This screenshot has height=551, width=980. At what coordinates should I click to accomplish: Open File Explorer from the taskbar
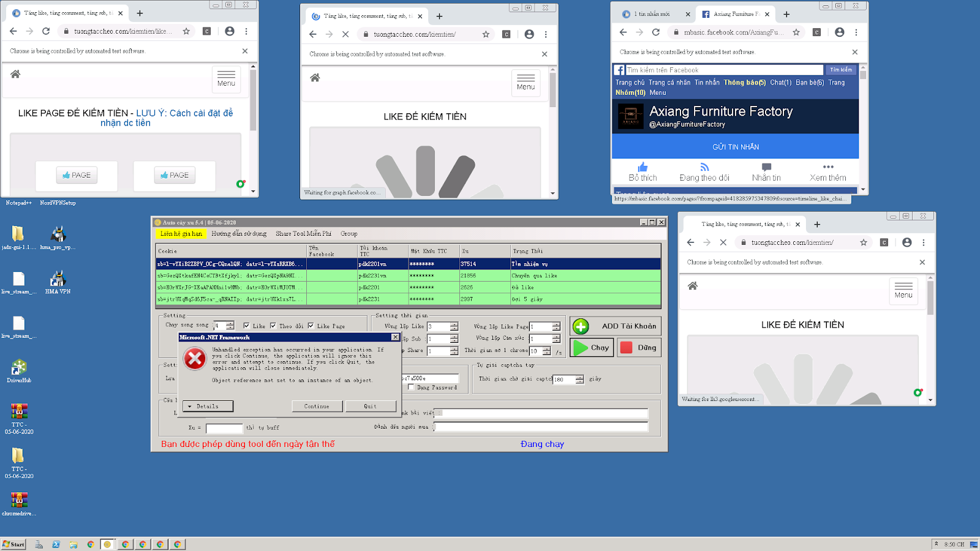click(73, 544)
